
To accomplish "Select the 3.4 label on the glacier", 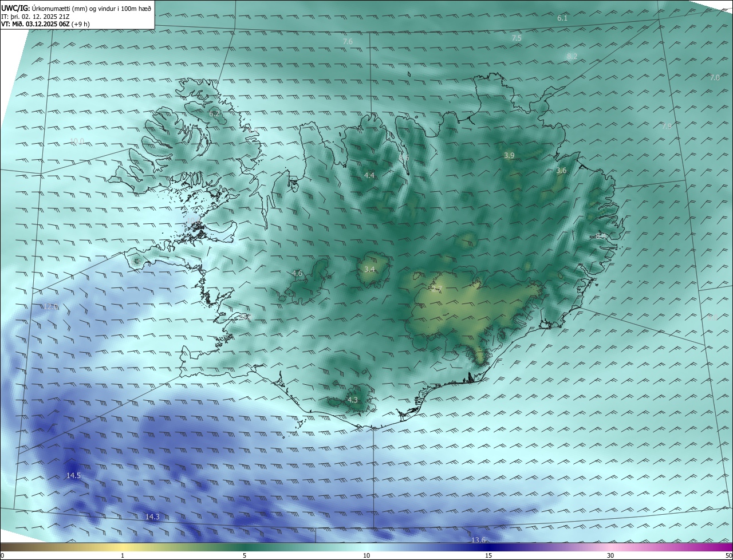I will pos(369,269).
